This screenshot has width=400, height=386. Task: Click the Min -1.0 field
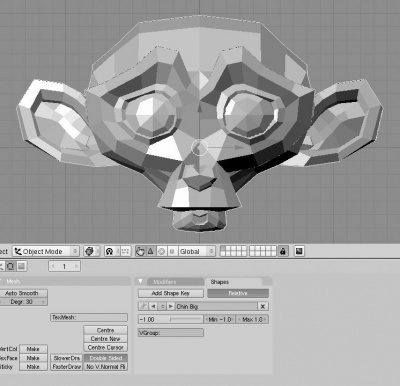[x=220, y=319]
